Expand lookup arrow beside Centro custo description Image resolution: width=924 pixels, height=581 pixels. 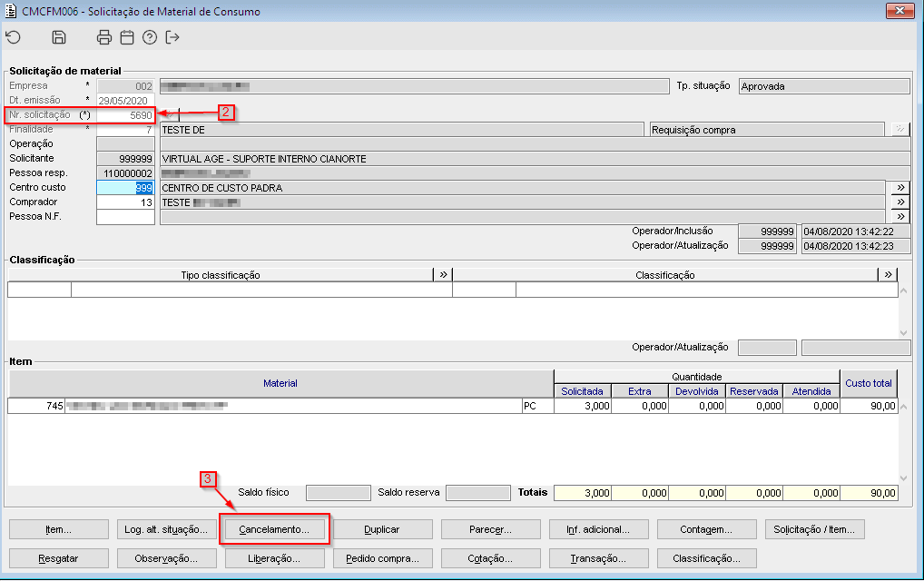click(x=900, y=187)
